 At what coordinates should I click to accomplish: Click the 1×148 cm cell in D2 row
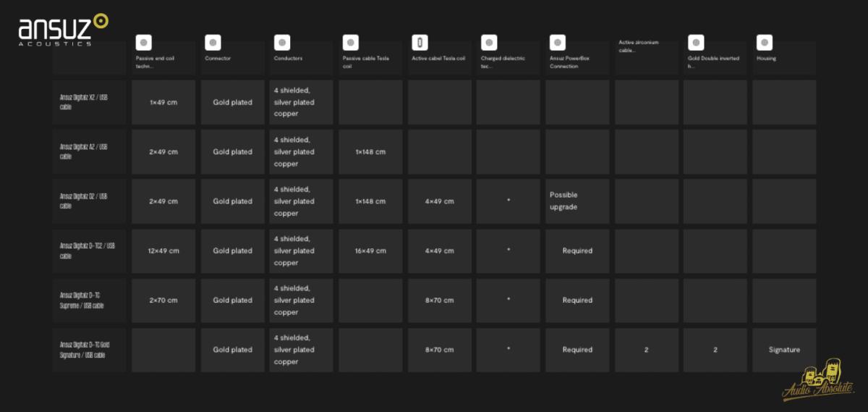click(x=370, y=201)
